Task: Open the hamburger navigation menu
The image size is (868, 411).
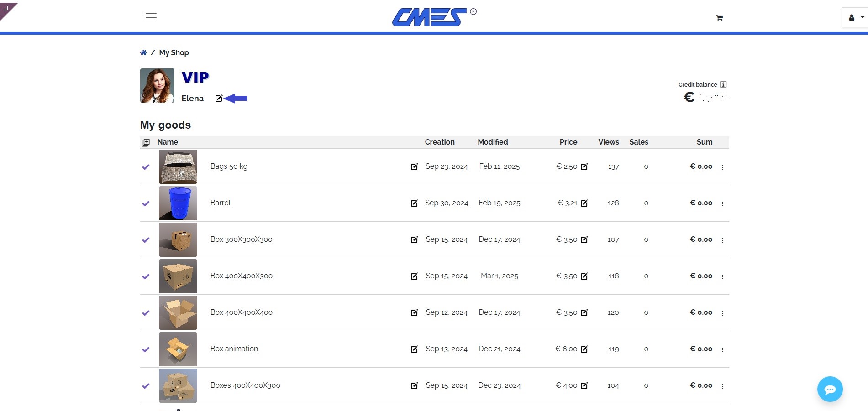Action: pos(151,17)
